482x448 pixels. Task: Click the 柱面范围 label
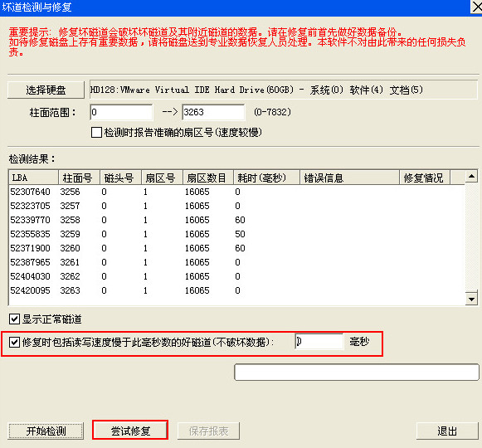pyautogui.click(x=52, y=113)
